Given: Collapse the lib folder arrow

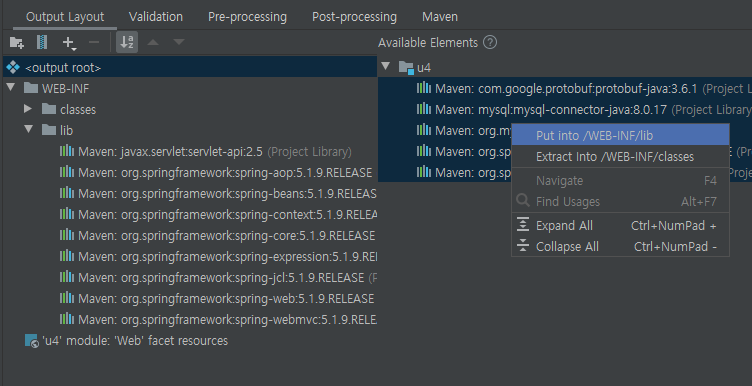Looking at the screenshot, I should point(28,129).
